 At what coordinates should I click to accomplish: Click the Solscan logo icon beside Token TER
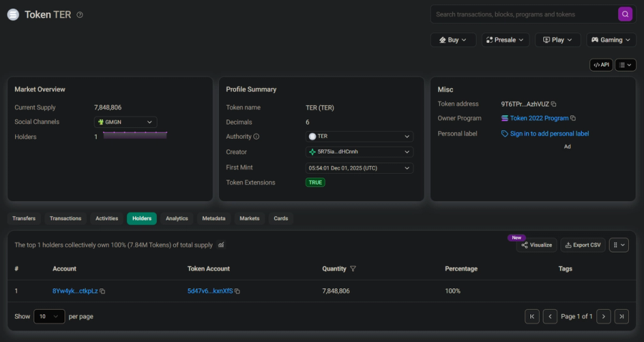pos(13,15)
